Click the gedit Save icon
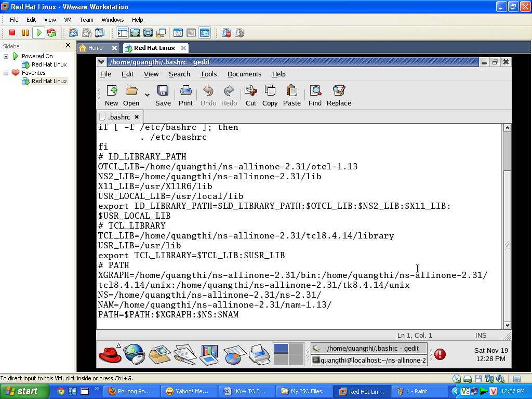 (x=163, y=91)
